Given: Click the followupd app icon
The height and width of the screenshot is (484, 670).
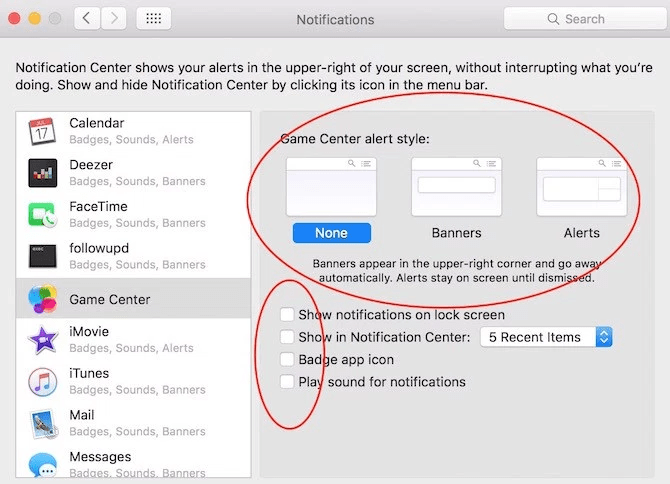Looking at the screenshot, I should point(42,257).
